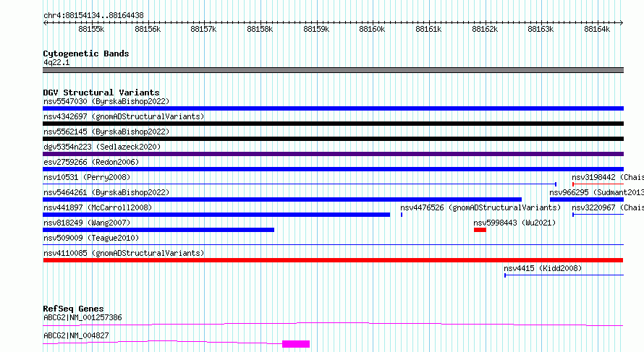Select the purple dgv5354n223 variant bar
Screen dimensions: 644x352
(333, 154)
